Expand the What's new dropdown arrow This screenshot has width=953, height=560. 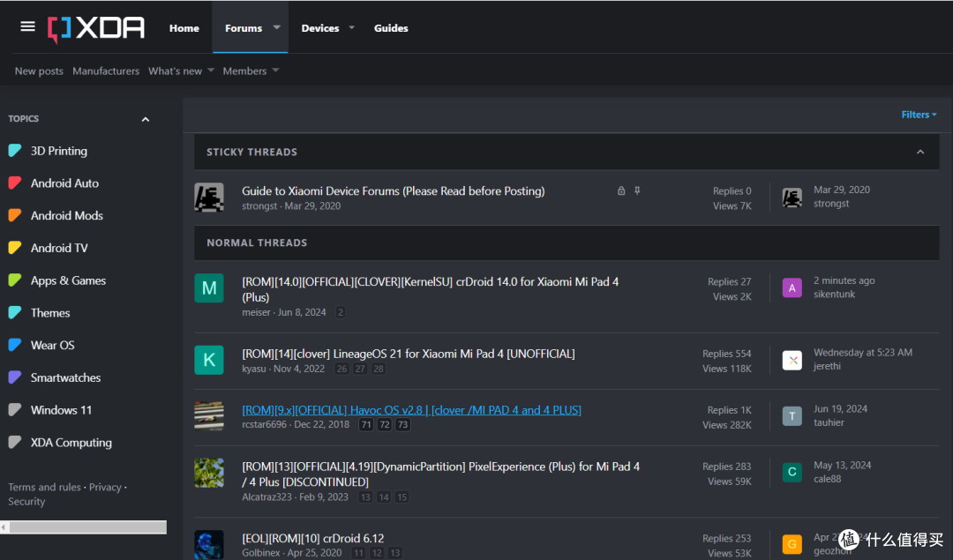click(211, 71)
